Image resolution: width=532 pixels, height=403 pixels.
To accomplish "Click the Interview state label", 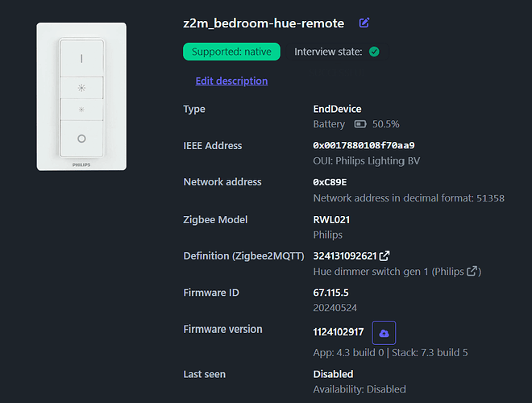I will pos(328,52).
